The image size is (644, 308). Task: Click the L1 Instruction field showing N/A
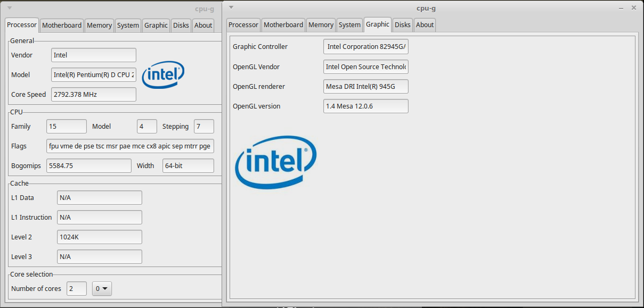coord(100,218)
